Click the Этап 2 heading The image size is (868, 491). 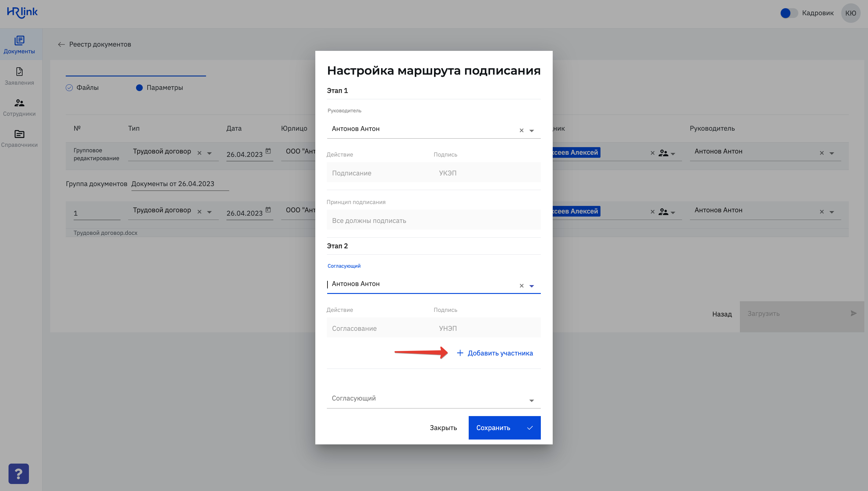pyautogui.click(x=337, y=246)
